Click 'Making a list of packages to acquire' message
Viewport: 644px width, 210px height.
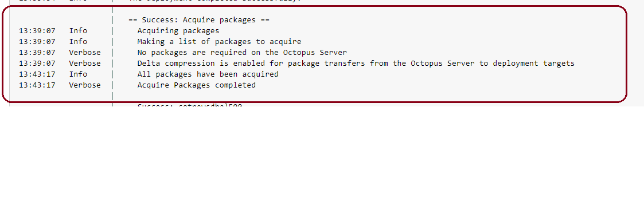coord(219,41)
